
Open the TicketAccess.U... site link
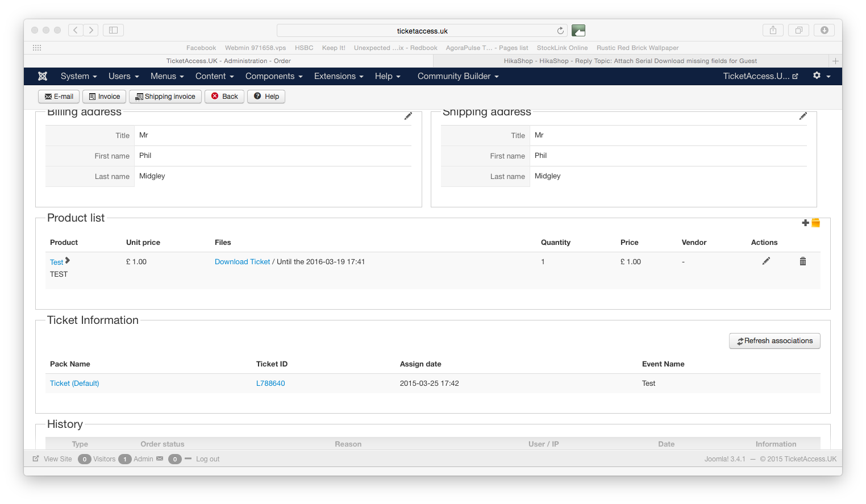click(x=760, y=76)
